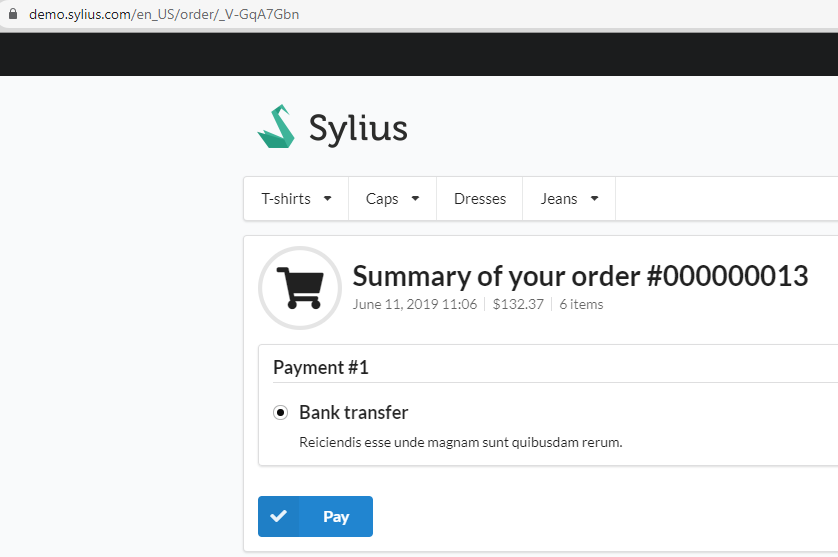Viewport: 838px width, 557px height.
Task: Click the padlock icon in address bar
Action: (x=13, y=14)
